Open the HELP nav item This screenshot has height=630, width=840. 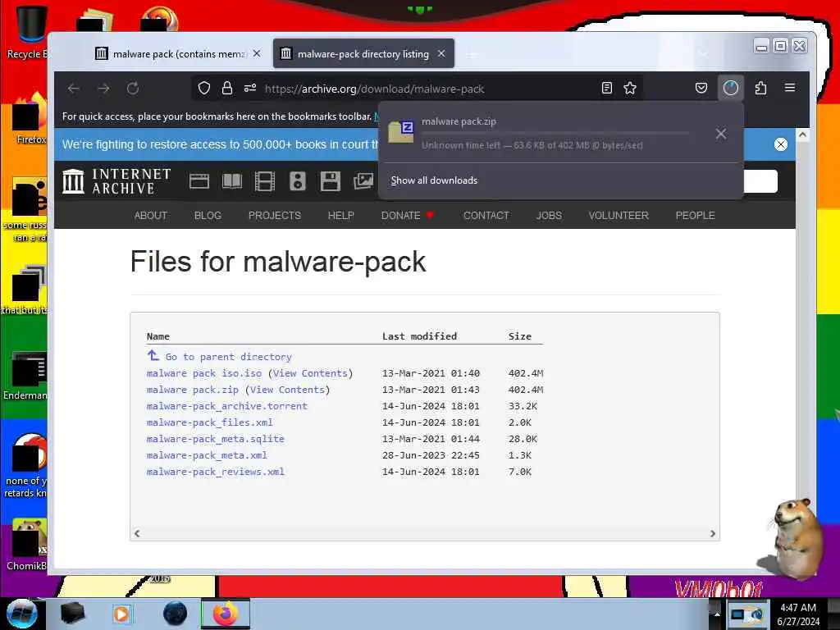click(x=340, y=216)
